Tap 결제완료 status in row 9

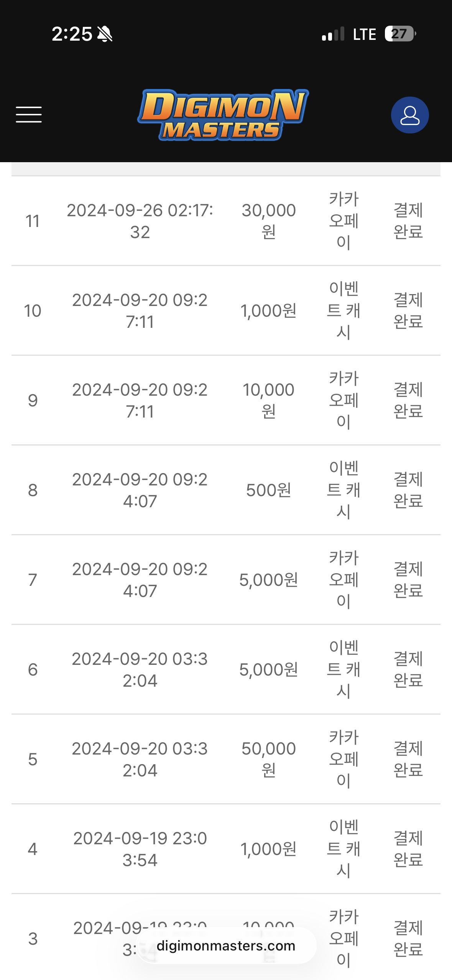pos(408,400)
